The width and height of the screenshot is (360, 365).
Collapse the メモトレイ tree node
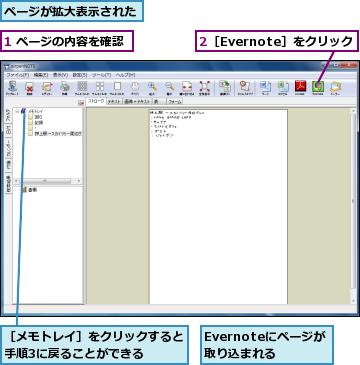pos(17,111)
